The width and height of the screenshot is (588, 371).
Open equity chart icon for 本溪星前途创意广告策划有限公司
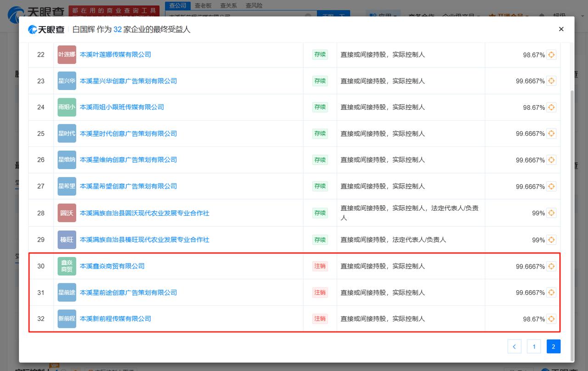click(551, 292)
